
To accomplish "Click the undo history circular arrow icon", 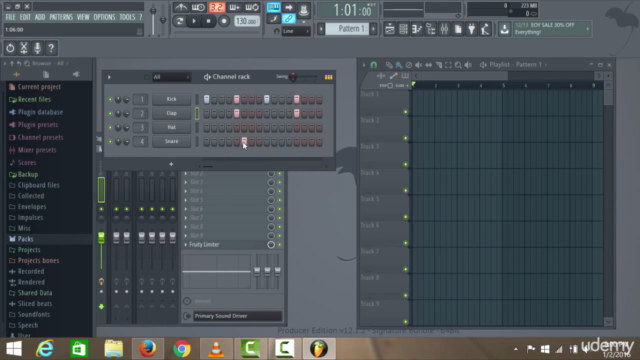I will point(10,48).
